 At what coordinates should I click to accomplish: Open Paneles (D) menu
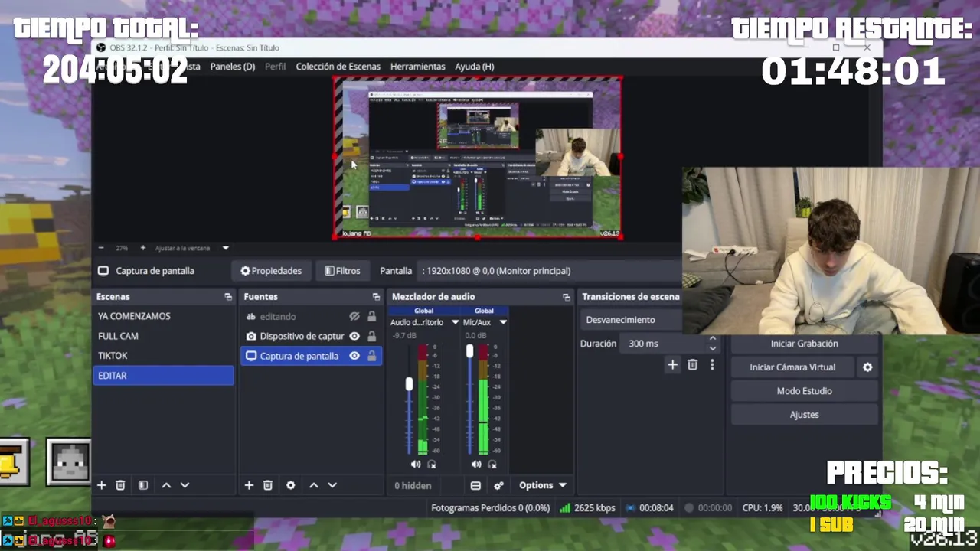pos(233,67)
